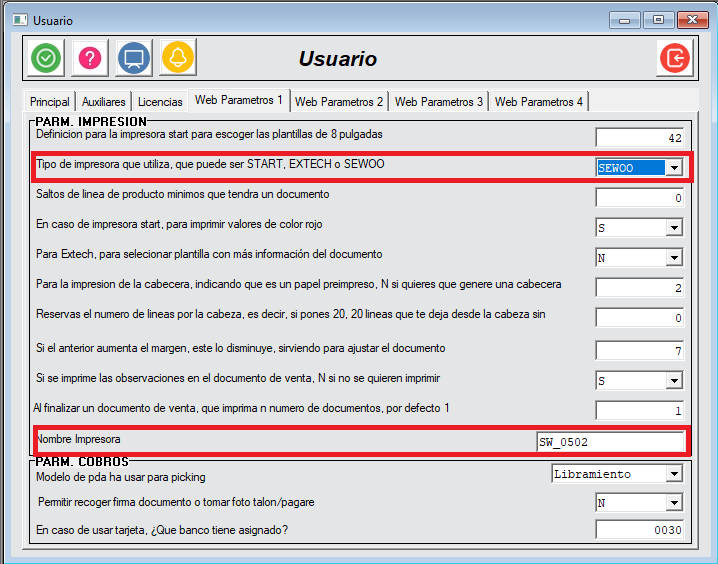Image resolution: width=718 pixels, height=564 pixels.
Task: Click the reservas lineas cabeza field
Action: [x=639, y=318]
